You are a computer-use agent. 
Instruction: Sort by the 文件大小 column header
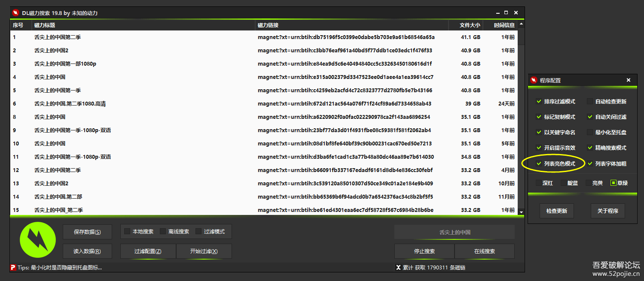[x=466, y=25]
